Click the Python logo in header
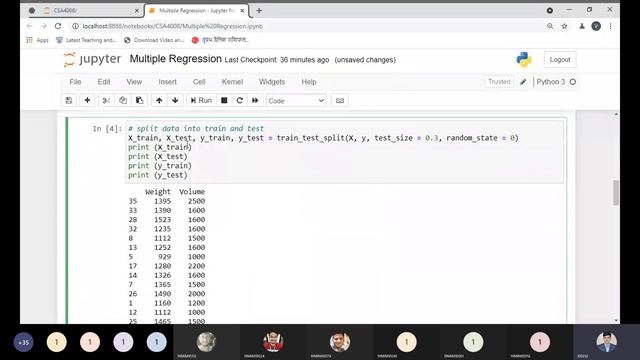The height and width of the screenshot is (360, 640). 524,60
